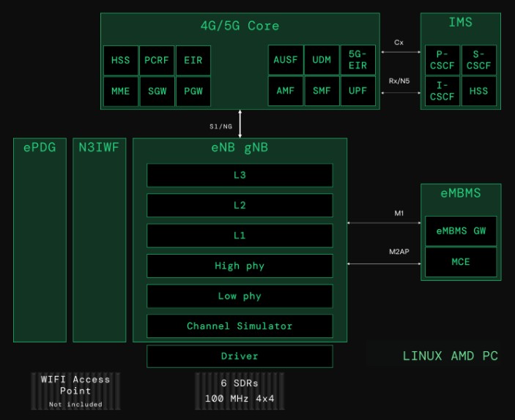
Task: Click the 100 MHz 4x4 text
Action: (x=240, y=399)
